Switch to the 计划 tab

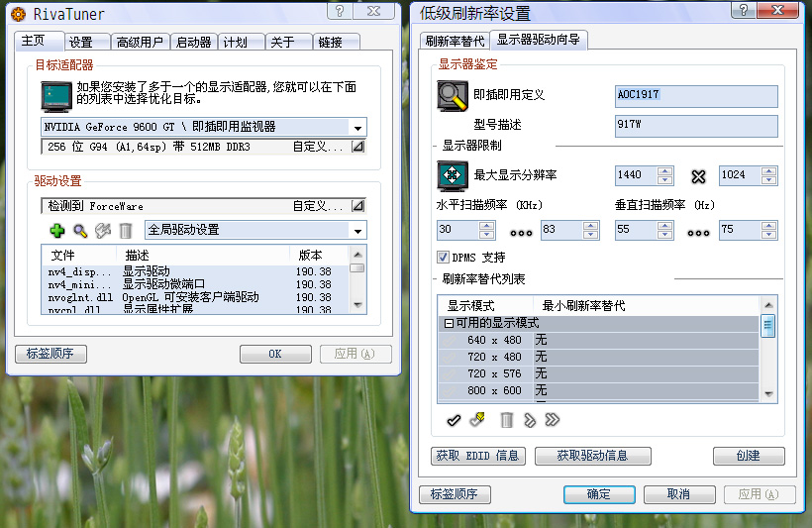click(x=242, y=42)
